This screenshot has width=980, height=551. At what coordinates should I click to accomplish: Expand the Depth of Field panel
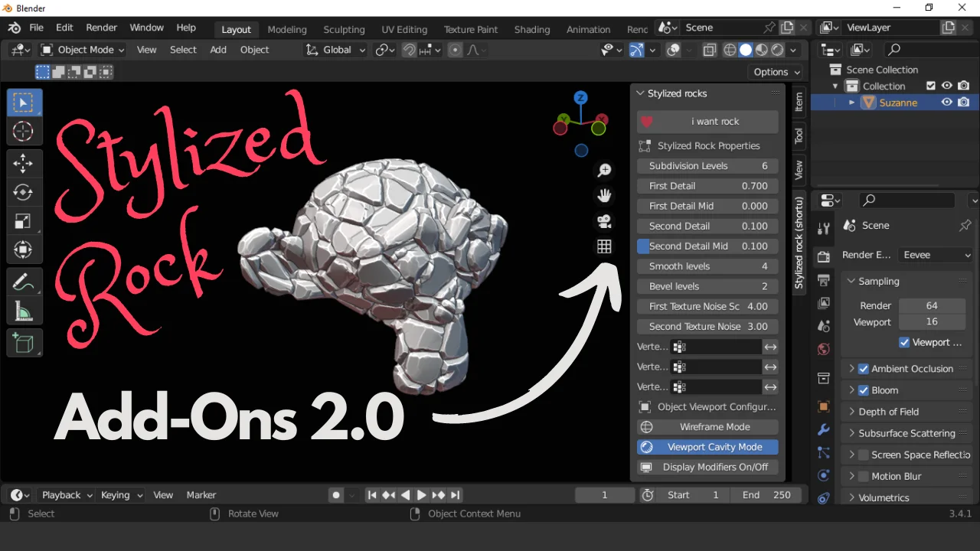click(888, 412)
